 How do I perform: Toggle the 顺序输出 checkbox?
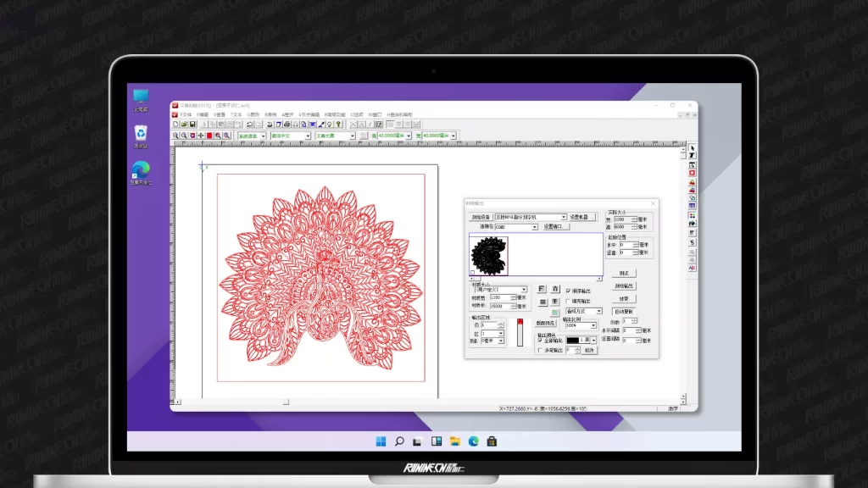coord(568,291)
